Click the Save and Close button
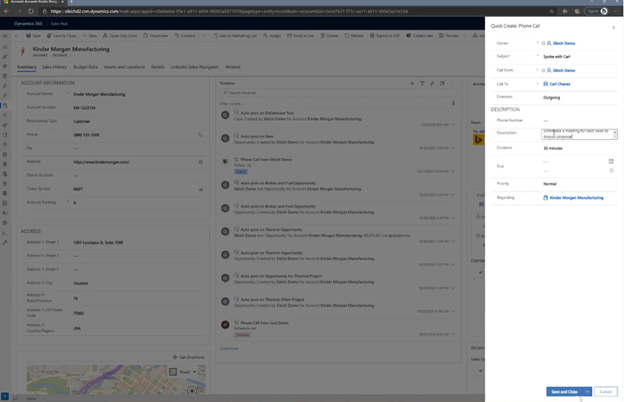Screen dimensions: 624x402 [564, 391]
